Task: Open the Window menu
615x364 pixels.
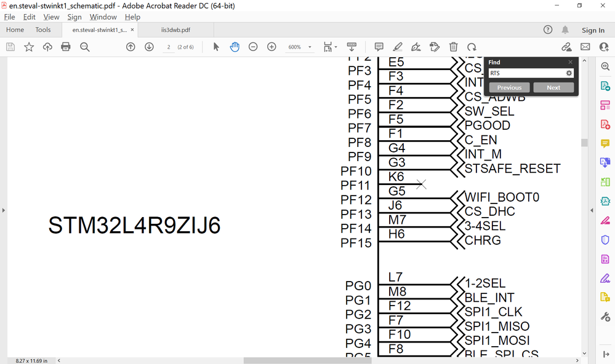Action: click(x=103, y=17)
